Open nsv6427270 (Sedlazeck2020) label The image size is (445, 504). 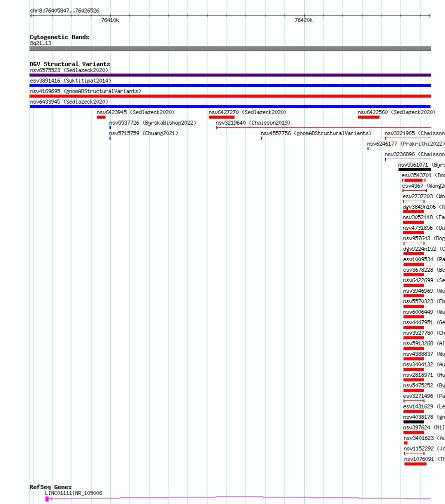point(247,112)
